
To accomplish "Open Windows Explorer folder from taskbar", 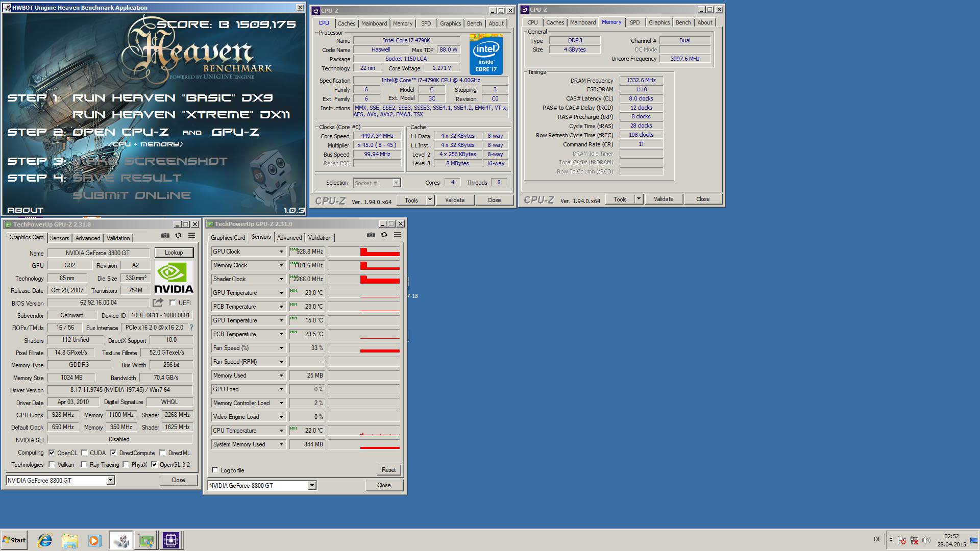I will [70, 540].
